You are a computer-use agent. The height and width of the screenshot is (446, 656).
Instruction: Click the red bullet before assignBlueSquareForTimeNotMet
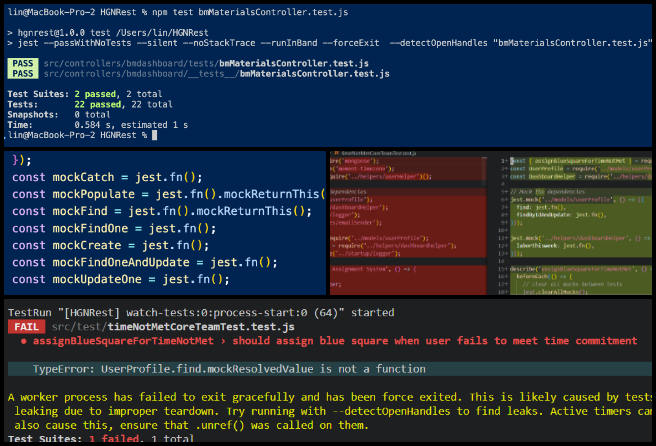click(x=24, y=341)
